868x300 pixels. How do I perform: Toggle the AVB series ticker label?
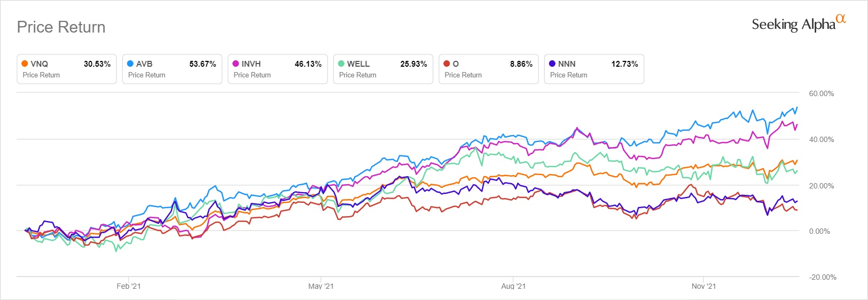pos(144,64)
